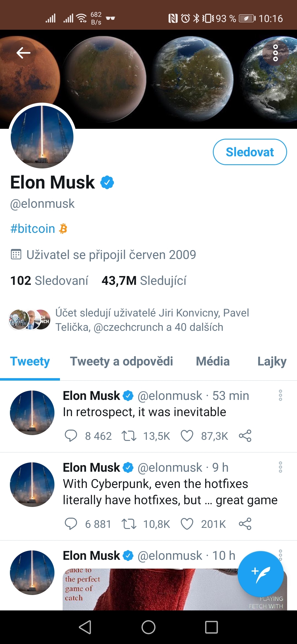Tap the compose tweet floating button

pos(260,574)
